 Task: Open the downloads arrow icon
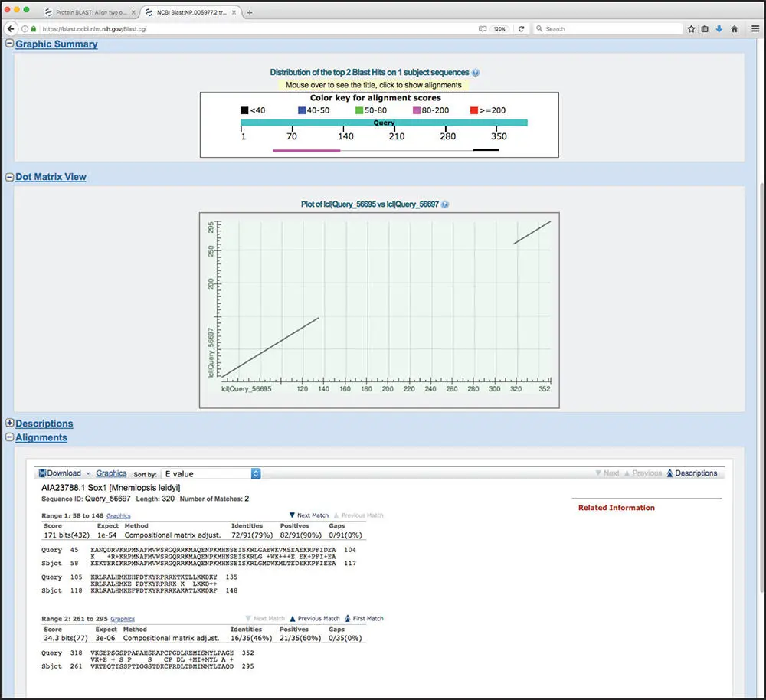(x=719, y=29)
